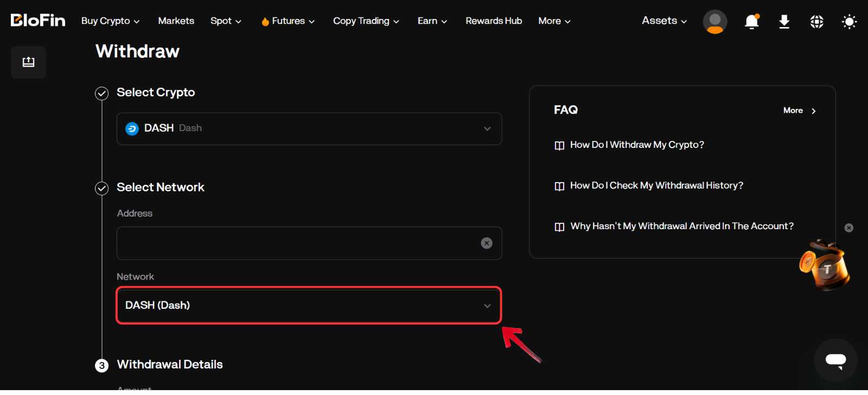Open the language globe icon
The width and height of the screenshot is (868, 395).
tap(816, 22)
